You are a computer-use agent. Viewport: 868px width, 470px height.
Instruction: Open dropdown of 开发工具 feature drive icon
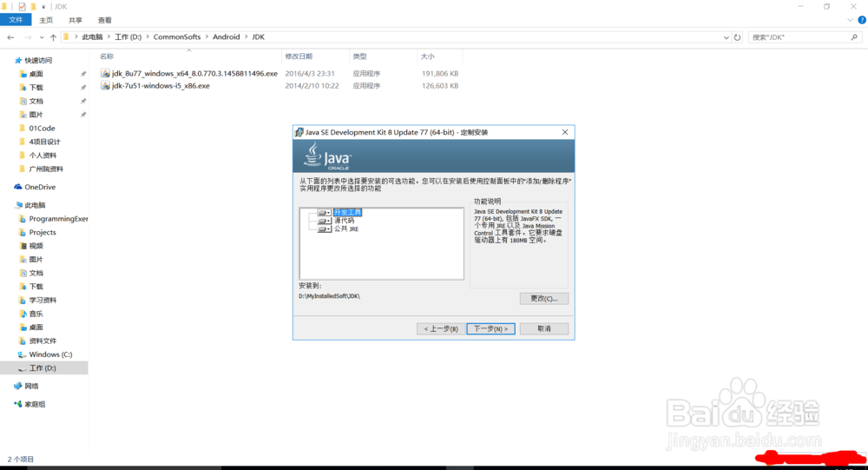coord(325,212)
